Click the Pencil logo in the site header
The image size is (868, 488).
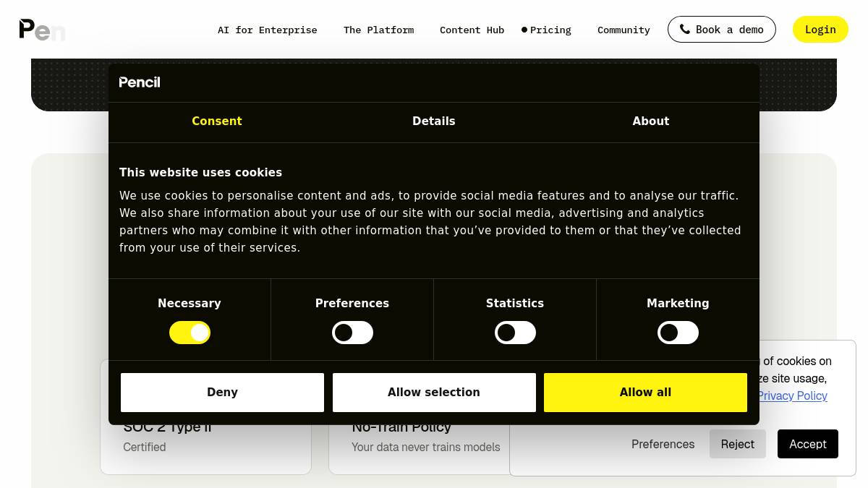point(42,30)
